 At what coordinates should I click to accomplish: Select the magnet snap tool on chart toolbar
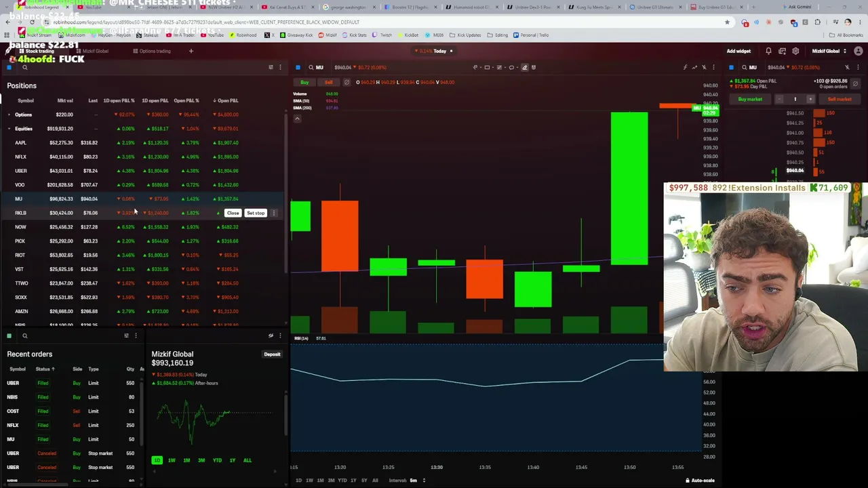tap(534, 67)
